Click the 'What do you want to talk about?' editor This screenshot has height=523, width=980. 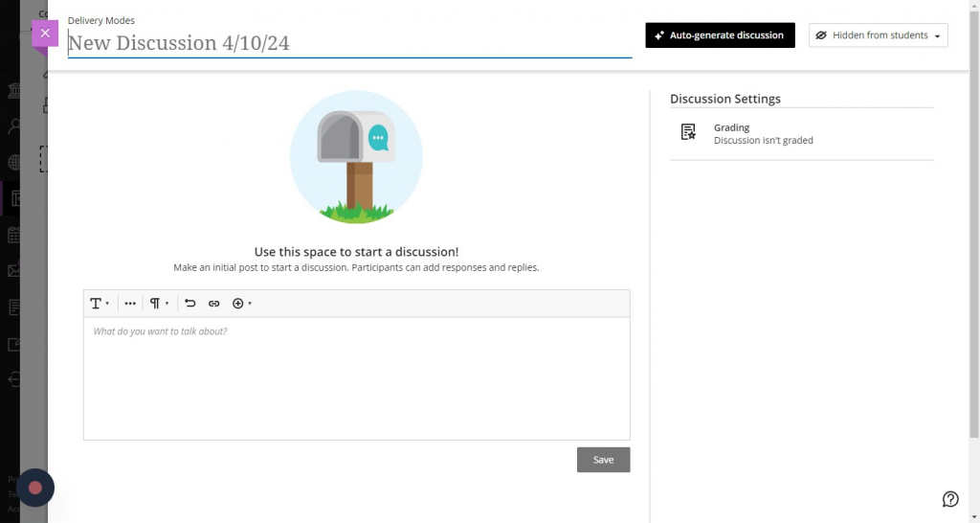(x=356, y=378)
